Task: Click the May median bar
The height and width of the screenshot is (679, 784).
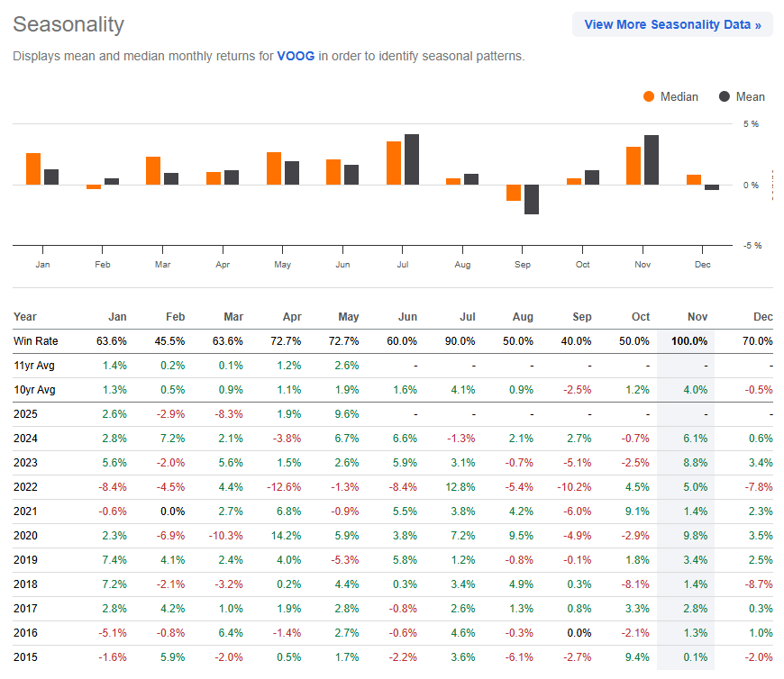Action: [x=274, y=167]
